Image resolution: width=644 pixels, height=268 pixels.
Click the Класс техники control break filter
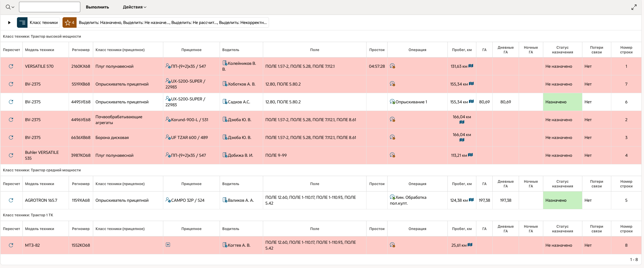tap(39, 22)
